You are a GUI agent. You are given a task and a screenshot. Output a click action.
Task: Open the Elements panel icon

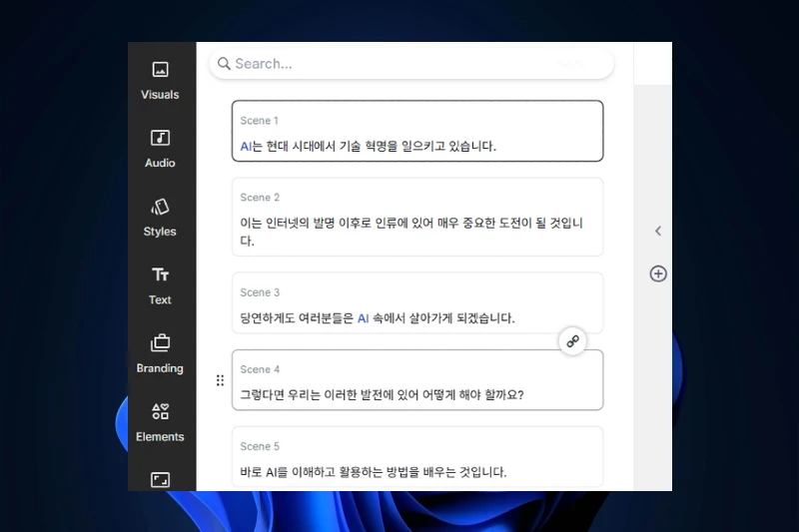160,411
